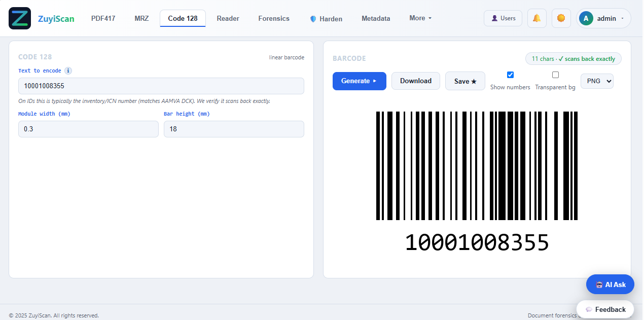The image size is (644, 320).
Task: Click the '11 chars · scans back exactly' badge
Action: [x=574, y=59]
